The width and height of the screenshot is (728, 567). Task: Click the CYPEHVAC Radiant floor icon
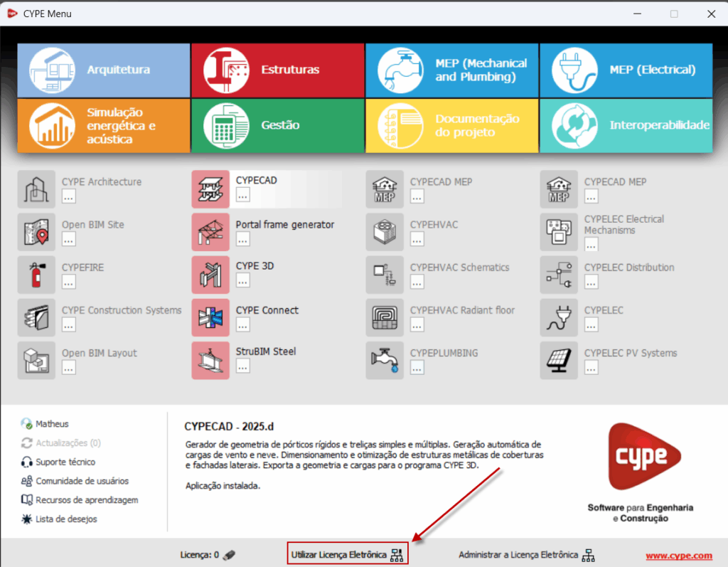[x=385, y=317]
